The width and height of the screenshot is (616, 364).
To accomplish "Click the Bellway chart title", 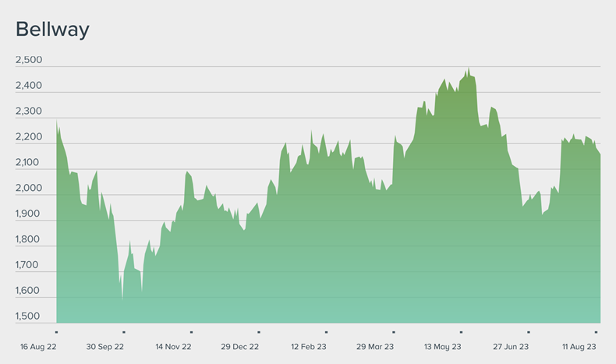I will (52, 30).
